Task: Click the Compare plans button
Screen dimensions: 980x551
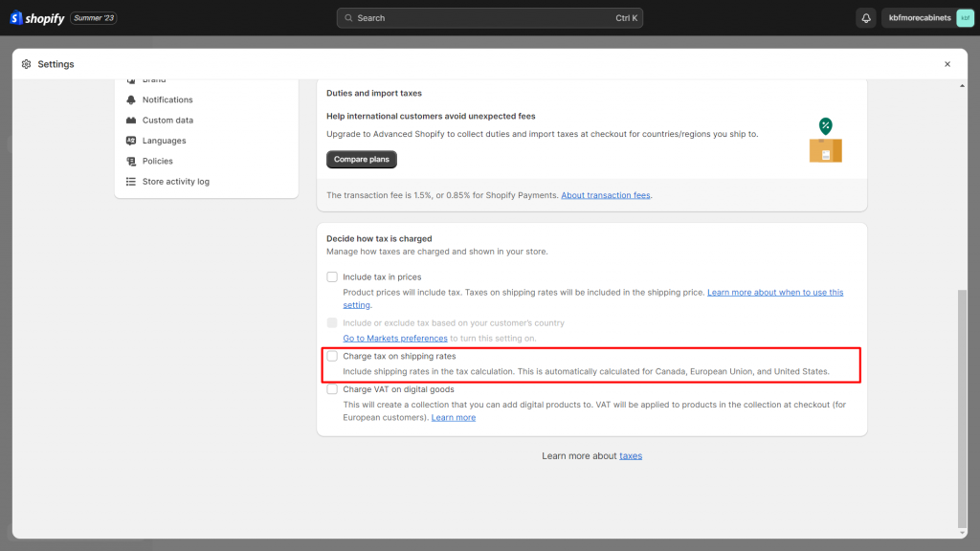Action: coord(361,160)
